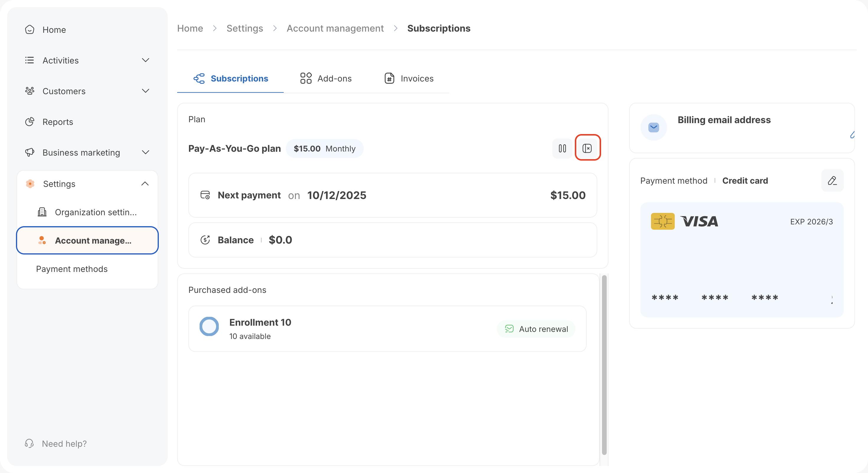Click the cancel plan icon button
Image resolution: width=868 pixels, height=473 pixels.
587,148
